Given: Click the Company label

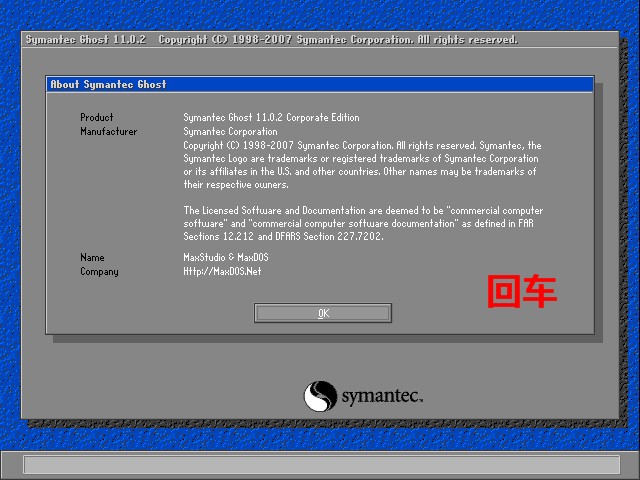Looking at the screenshot, I should [99, 272].
